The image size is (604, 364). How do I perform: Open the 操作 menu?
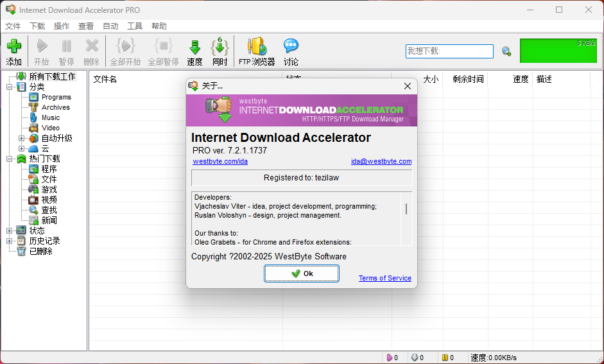(62, 26)
